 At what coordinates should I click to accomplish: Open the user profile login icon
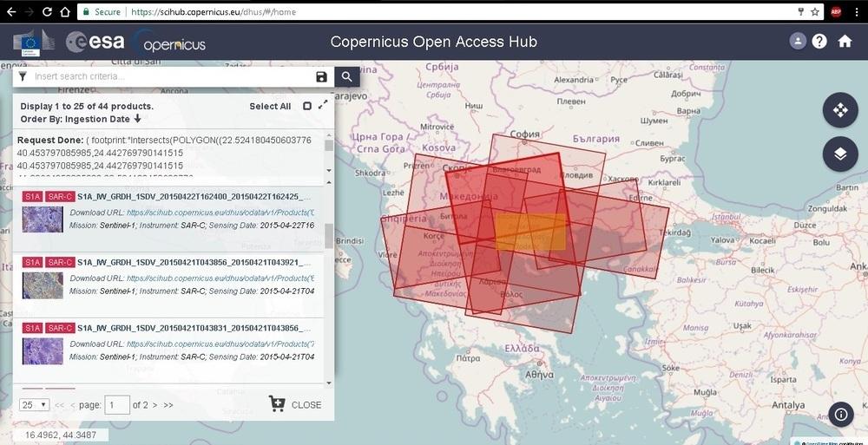pyautogui.click(x=798, y=42)
